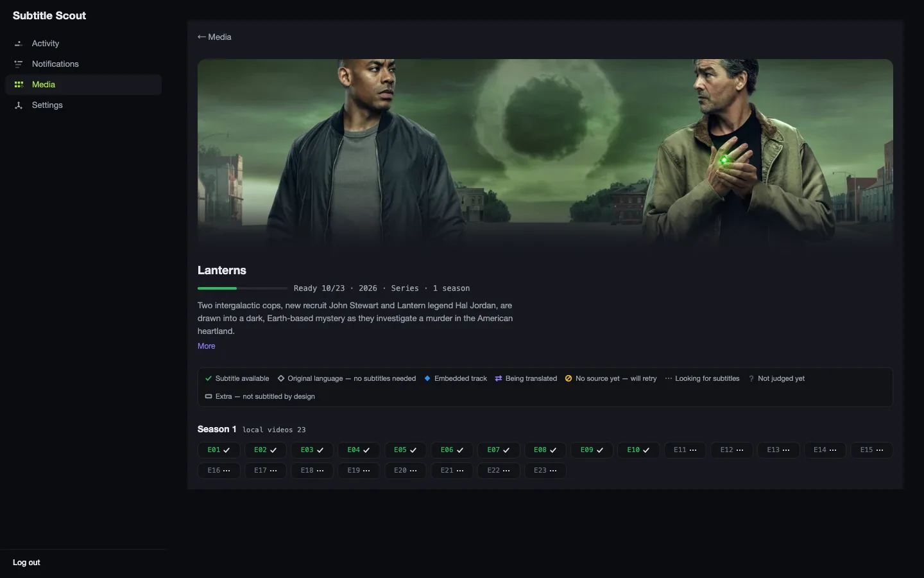The height and width of the screenshot is (578, 924).
Task: Expand the description with More
Action: point(207,346)
